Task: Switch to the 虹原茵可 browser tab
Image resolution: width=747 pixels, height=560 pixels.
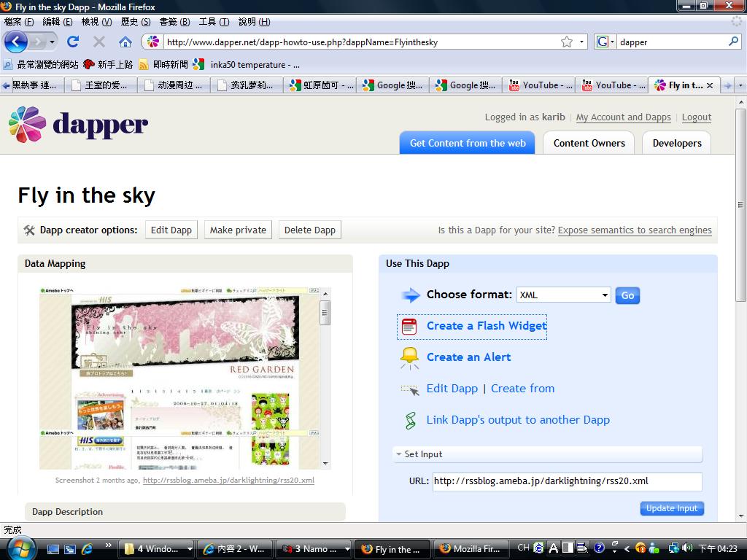Action: [x=320, y=85]
